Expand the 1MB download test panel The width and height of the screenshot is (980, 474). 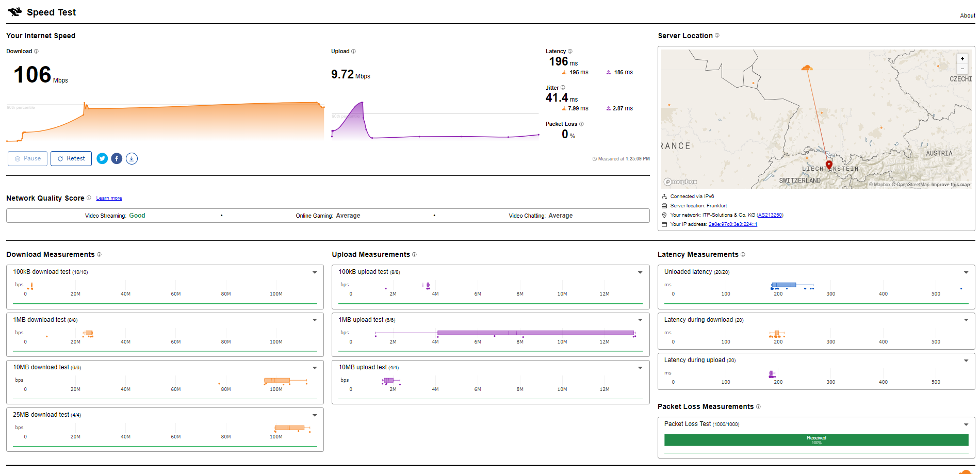[315, 320]
